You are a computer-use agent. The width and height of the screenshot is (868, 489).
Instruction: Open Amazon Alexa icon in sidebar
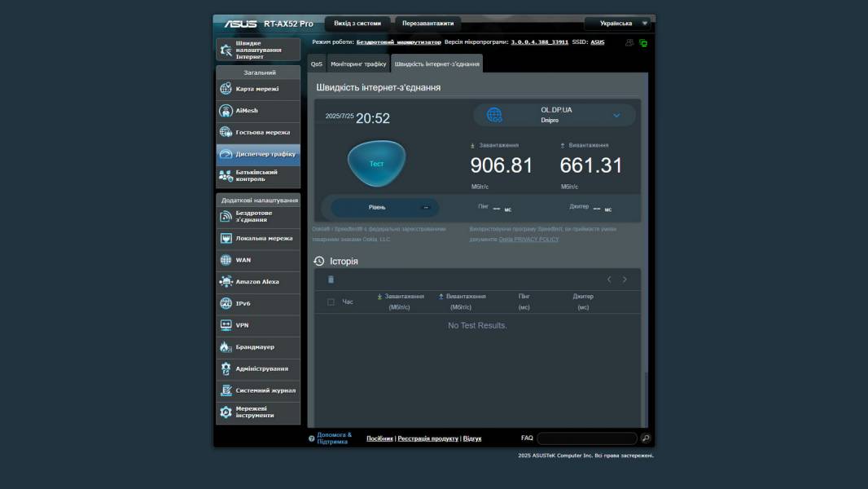[x=226, y=282]
